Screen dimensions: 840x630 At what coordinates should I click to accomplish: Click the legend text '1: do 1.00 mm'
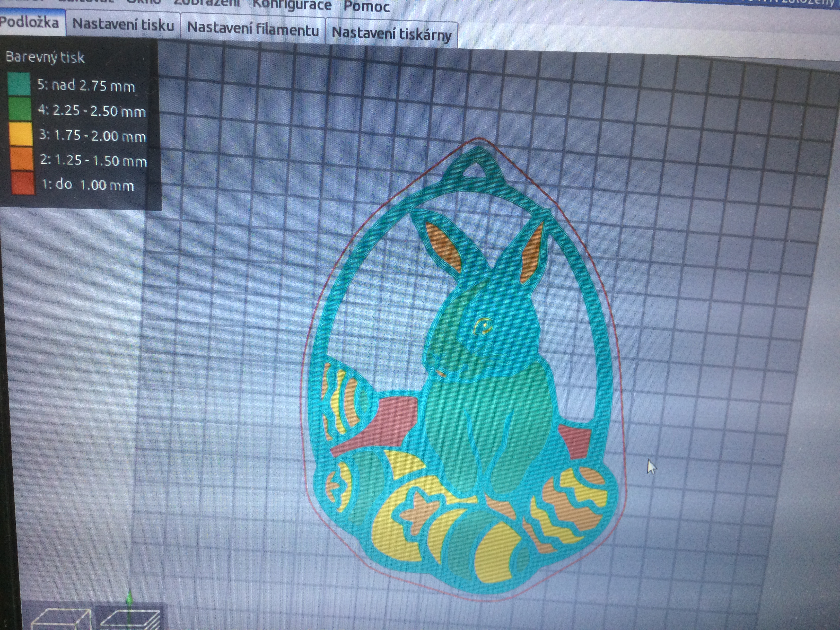coord(88,185)
